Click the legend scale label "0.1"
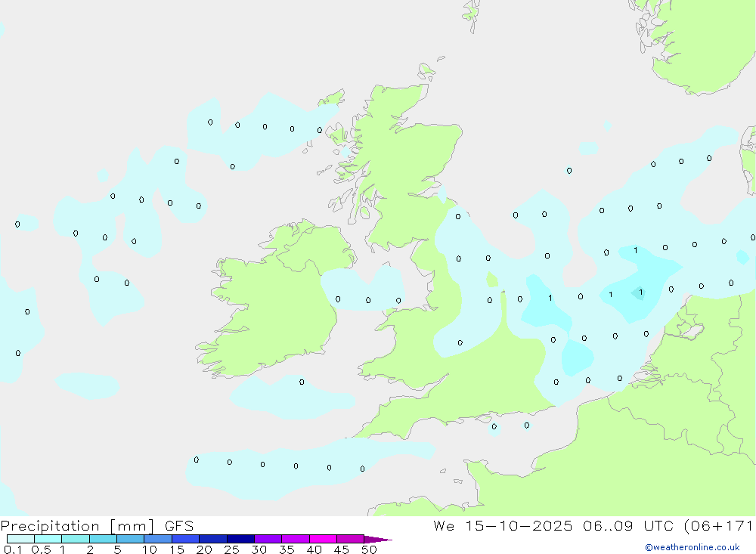This screenshot has width=756, height=554. tap(13, 549)
